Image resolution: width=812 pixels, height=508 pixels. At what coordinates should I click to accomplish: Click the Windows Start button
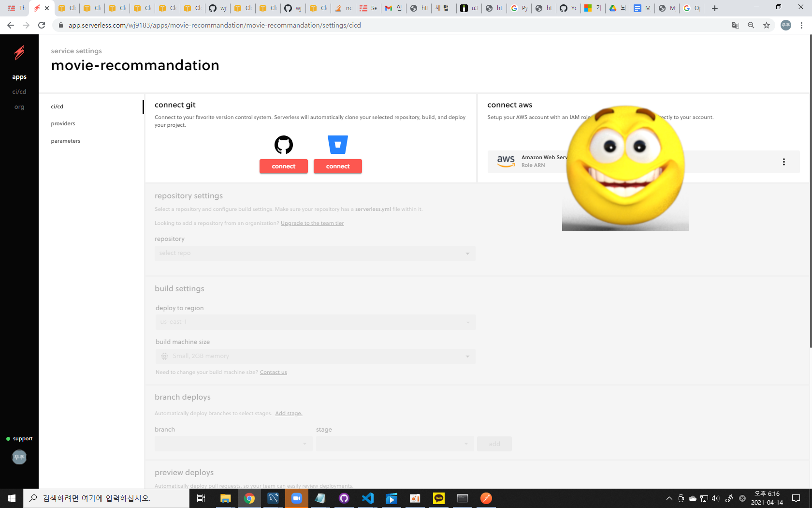[12, 498]
